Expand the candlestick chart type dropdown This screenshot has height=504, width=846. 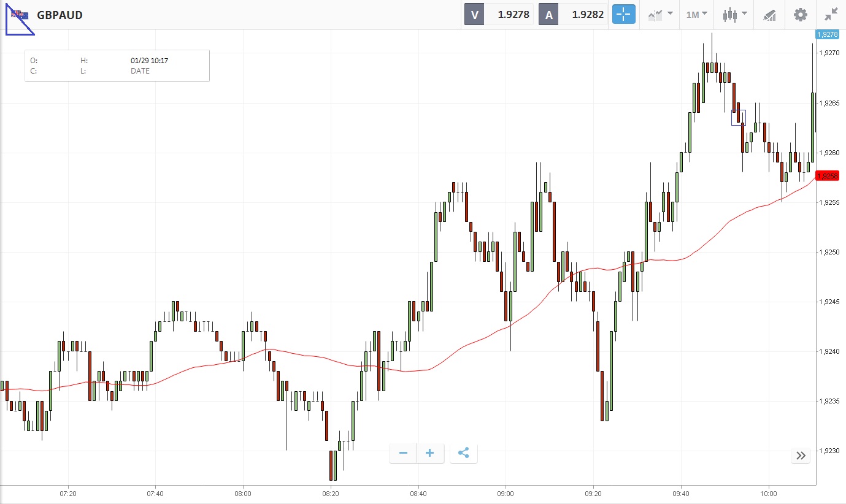tap(734, 15)
